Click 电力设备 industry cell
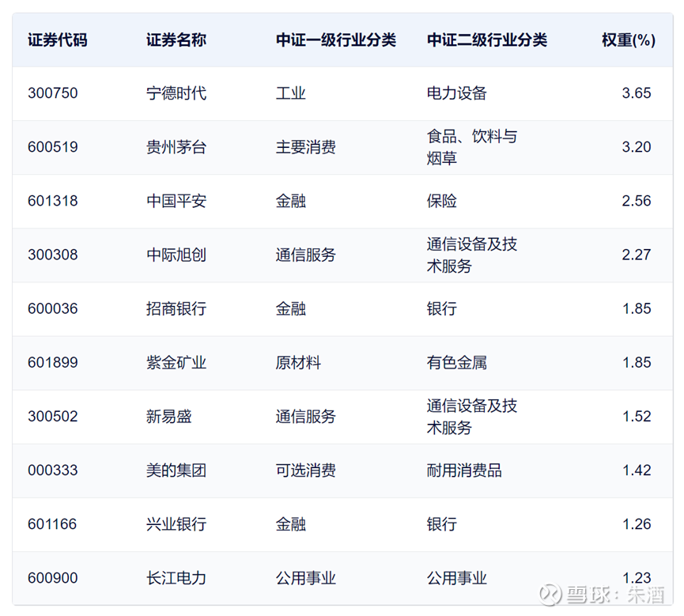Image resolution: width=684 pixels, height=616 pixels. pyautogui.click(x=457, y=93)
